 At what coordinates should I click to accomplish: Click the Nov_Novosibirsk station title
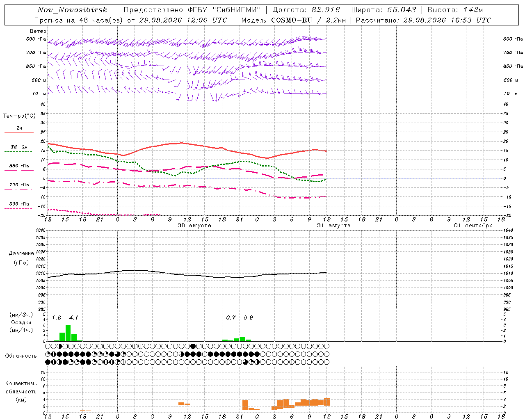tap(72, 10)
